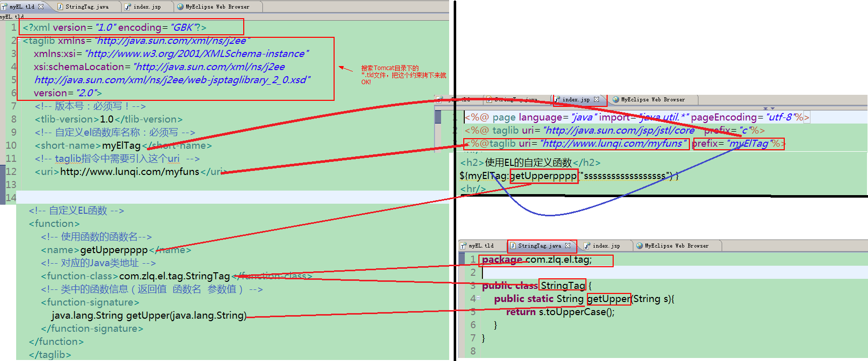Screen dimensions: 868x361
Task: Click the <name>getUpperpppp line
Action: pyautogui.click(x=116, y=250)
